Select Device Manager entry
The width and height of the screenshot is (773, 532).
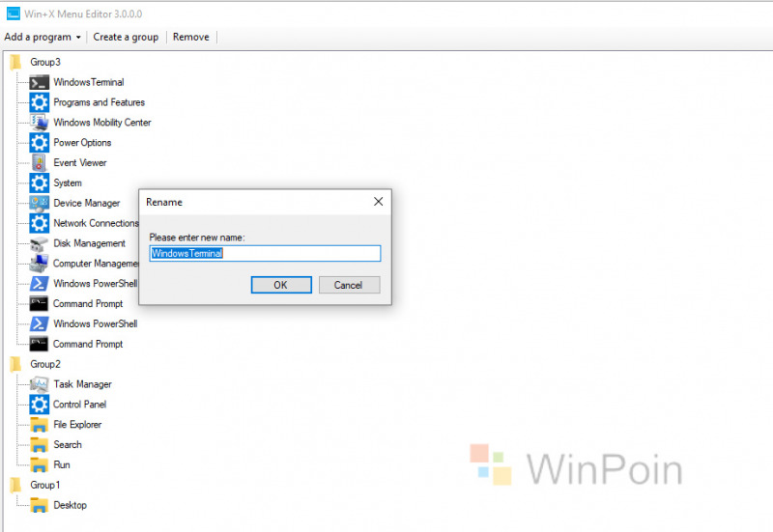pyautogui.click(x=87, y=203)
